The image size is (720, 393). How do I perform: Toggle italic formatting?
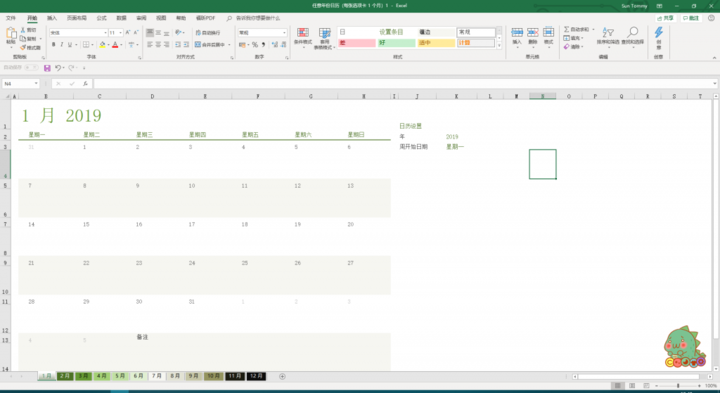coord(62,45)
